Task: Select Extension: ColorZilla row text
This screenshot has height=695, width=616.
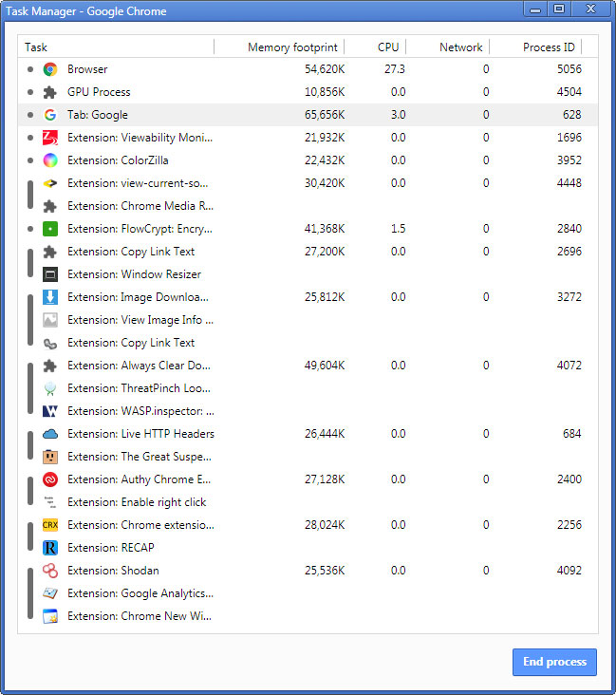Action: (118, 160)
